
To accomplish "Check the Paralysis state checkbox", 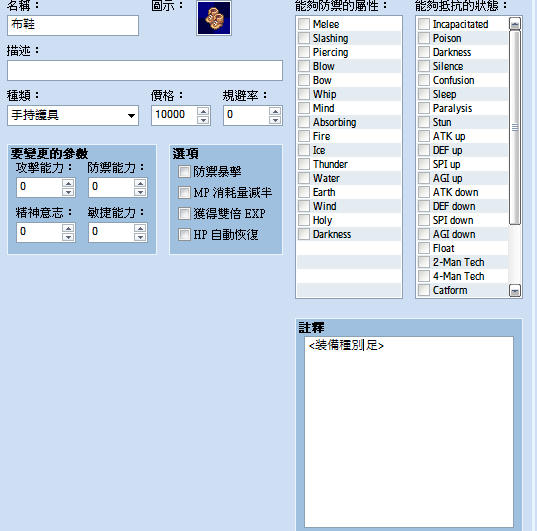I will [424, 108].
